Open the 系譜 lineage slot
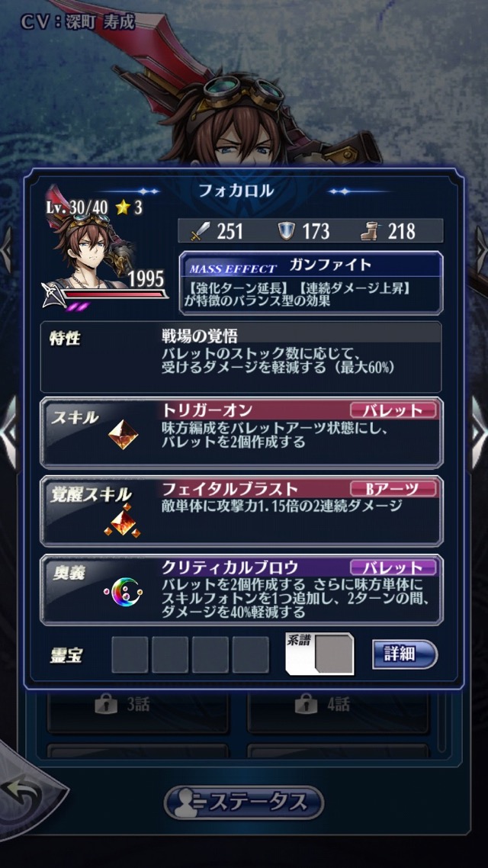Image resolution: width=488 pixels, height=868 pixels. coord(319,654)
